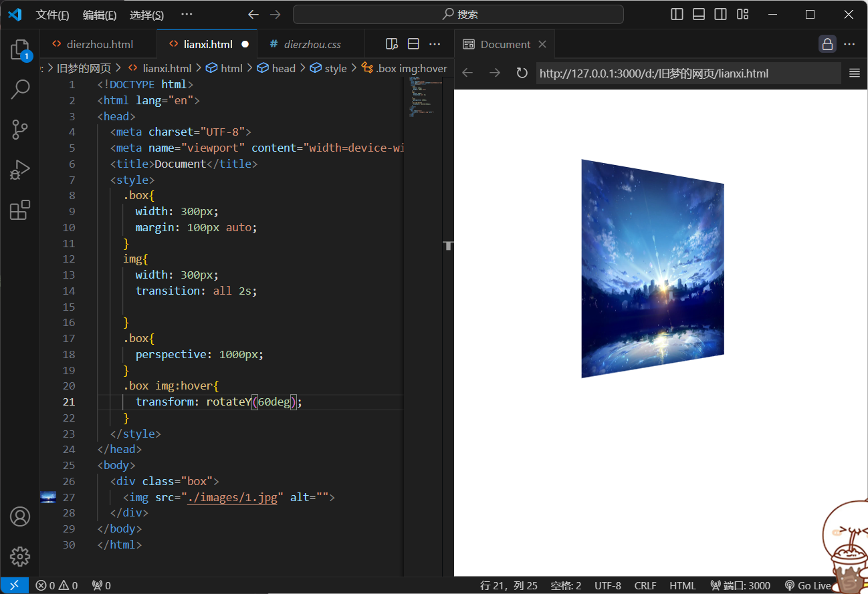This screenshot has width=868, height=594.
Task: Click line number 21 in gutter
Action: pos(69,402)
